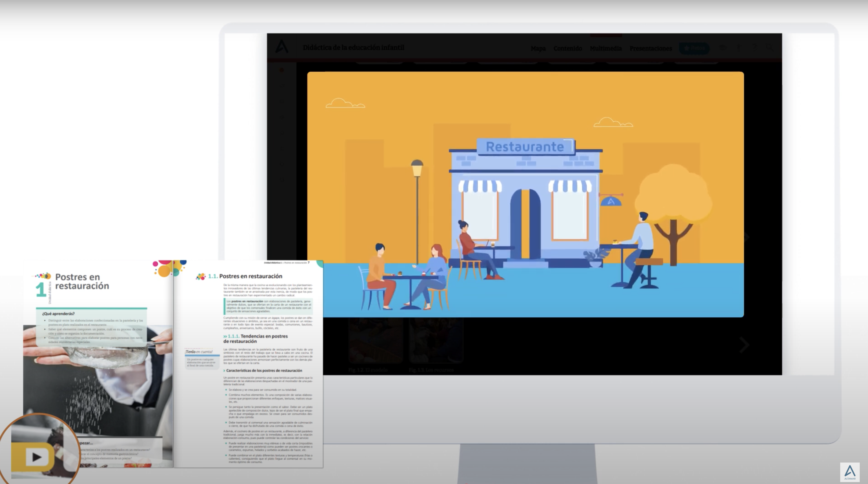
Task: Select the Fig. 1.3 Los recursos thumbnail
Action: pyautogui.click(x=436, y=340)
